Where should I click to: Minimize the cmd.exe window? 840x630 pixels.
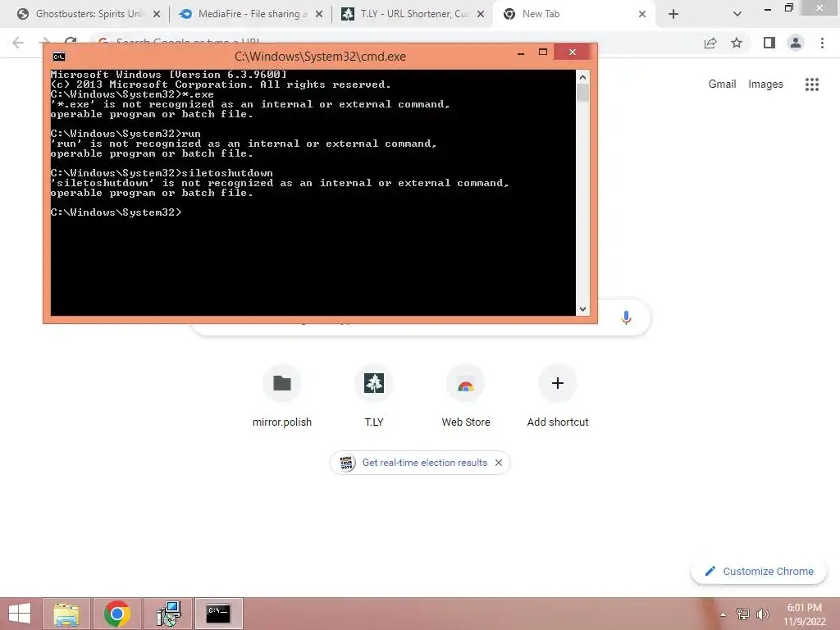pos(521,52)
